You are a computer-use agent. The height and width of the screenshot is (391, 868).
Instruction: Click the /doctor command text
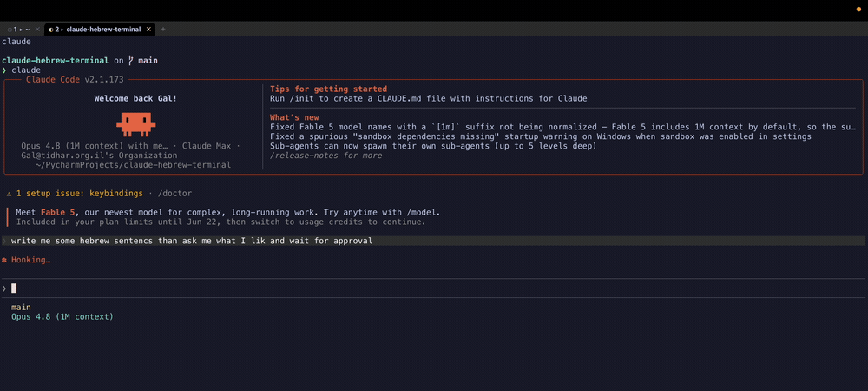(175, 194)
